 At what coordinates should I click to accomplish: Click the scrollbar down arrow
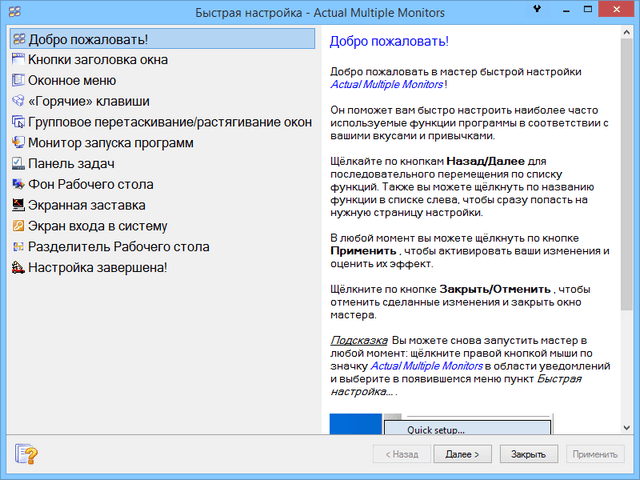point(627,428)
